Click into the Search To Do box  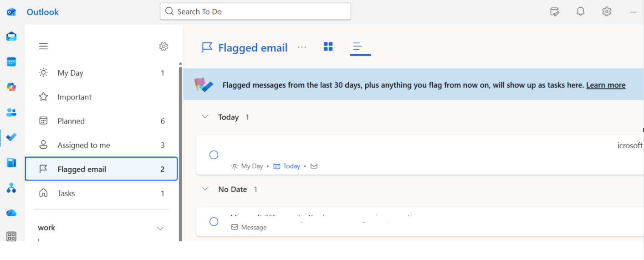pos(256,11)
